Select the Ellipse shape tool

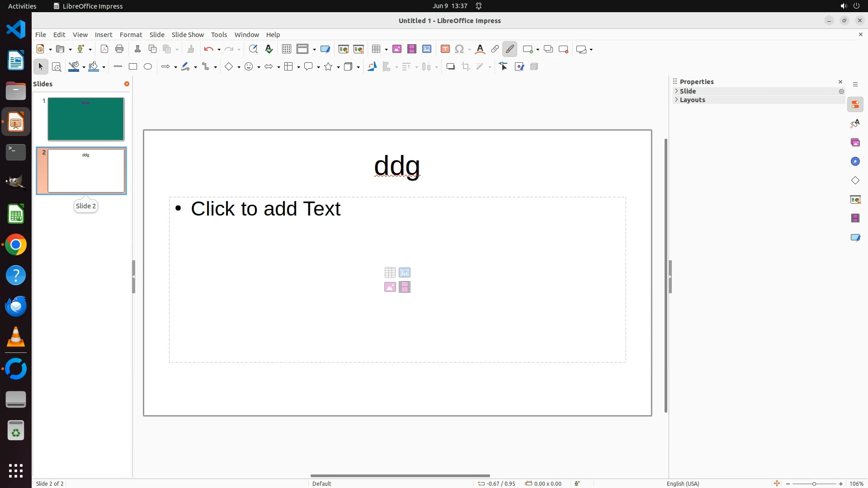click(x=148, y=67)
